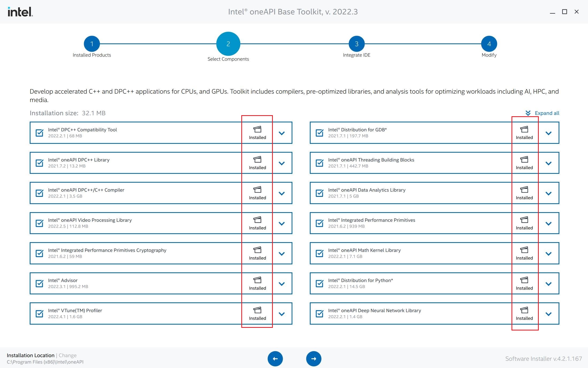588x368 pixels.
Task: Click Installed icon for DPC++ Compatibility Tool
Action: (x=257, y=130)
